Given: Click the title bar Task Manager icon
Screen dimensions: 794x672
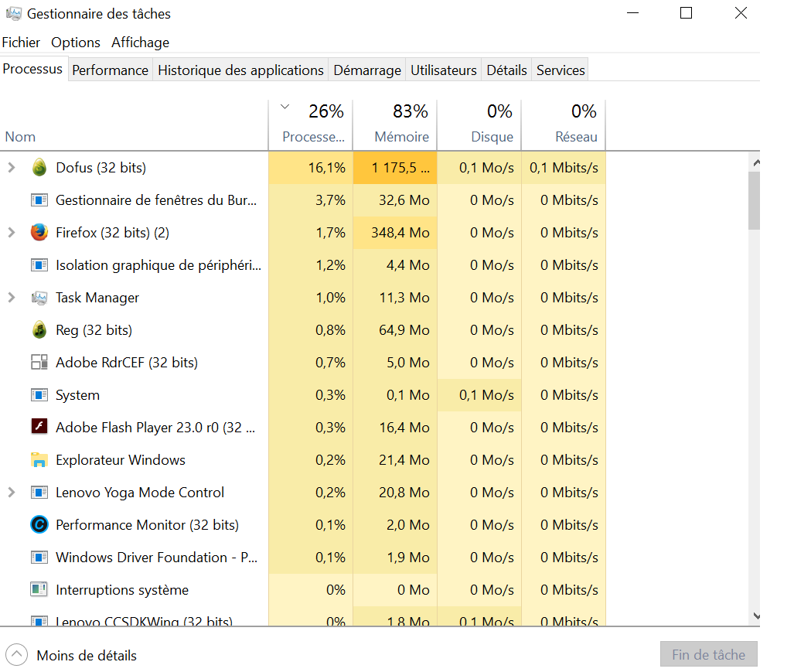Looking at the screenshot, I should point(14,14).
